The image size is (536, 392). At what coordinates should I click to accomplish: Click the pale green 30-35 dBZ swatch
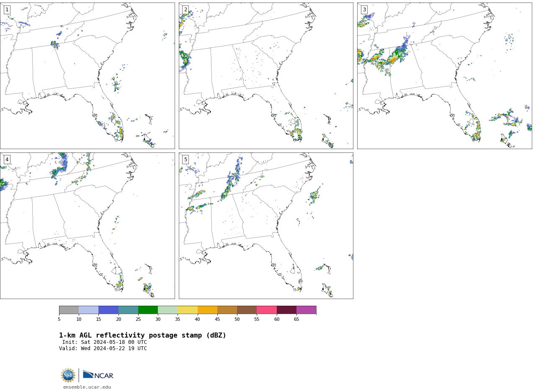click(167, 310)
